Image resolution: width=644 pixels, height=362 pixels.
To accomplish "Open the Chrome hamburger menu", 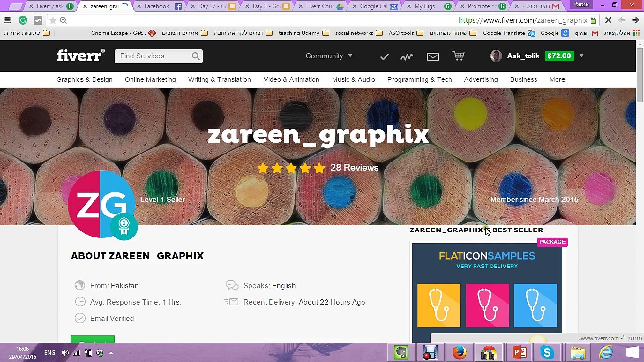I will click(x=7, y=20).
